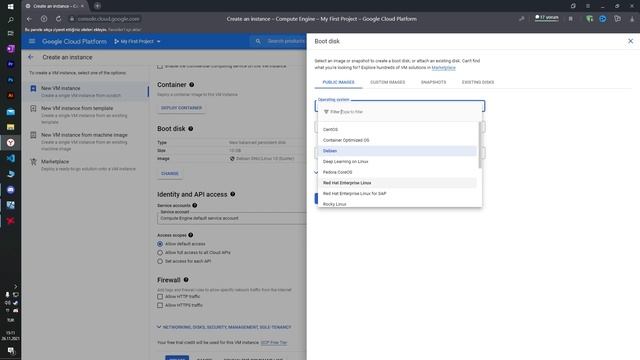
Task: Reload the page with the refresh icon
Action: [58, 19]
